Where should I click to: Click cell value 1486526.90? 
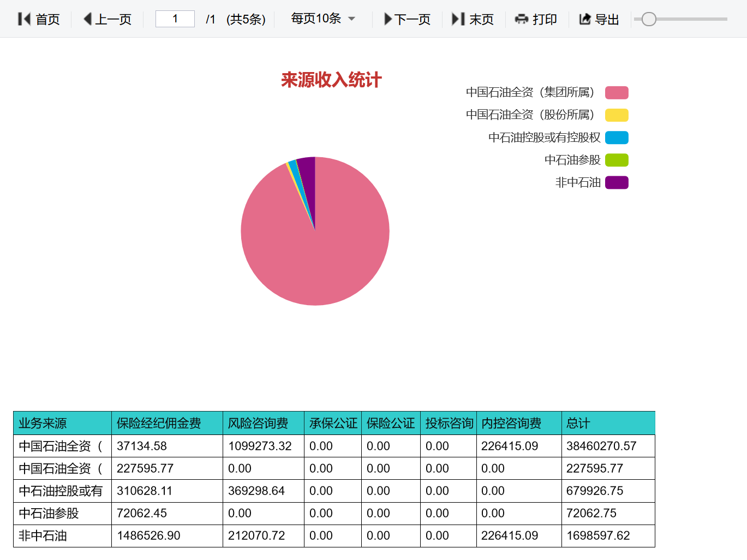pos(148,535)
